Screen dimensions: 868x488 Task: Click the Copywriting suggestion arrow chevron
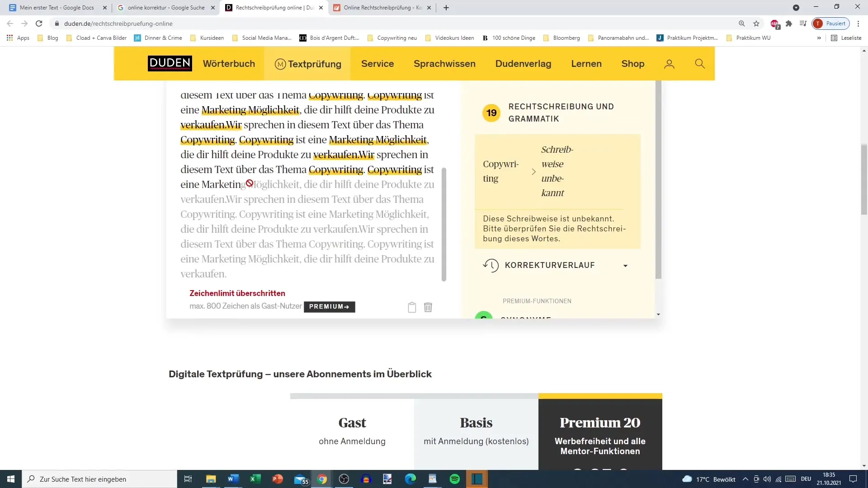click(533, 172)
